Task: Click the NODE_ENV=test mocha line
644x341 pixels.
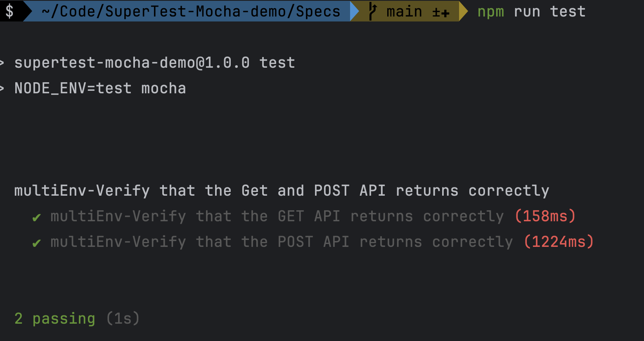Action: coord(100,88)
